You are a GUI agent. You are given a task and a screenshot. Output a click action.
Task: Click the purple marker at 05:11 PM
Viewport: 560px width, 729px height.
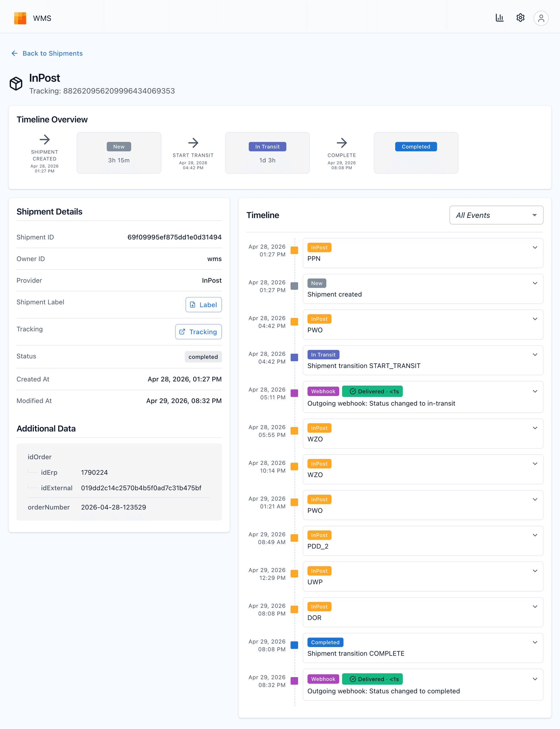[294, 393]
